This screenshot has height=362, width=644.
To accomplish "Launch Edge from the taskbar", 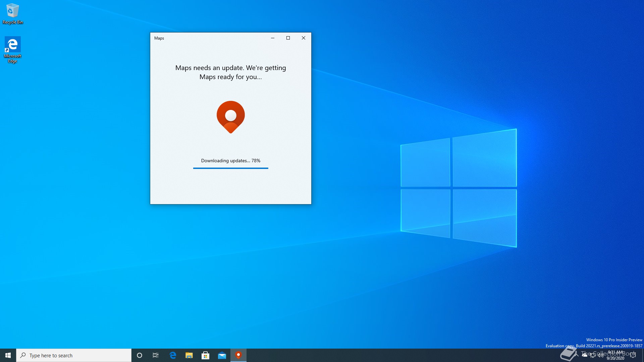I will (x=173, y=355).
